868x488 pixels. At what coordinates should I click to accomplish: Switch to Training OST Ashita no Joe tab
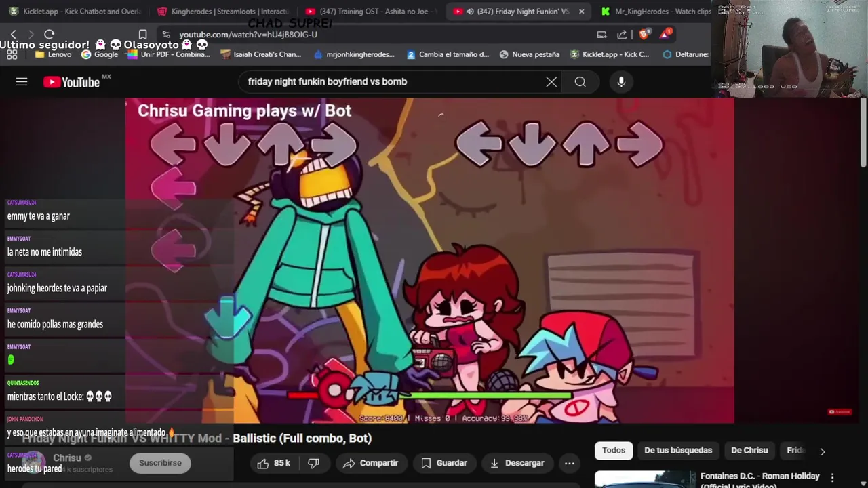coord(370,12)
